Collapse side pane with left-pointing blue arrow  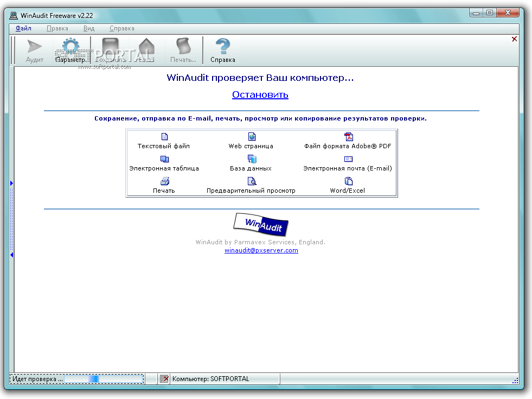click(x=11, y=255)
